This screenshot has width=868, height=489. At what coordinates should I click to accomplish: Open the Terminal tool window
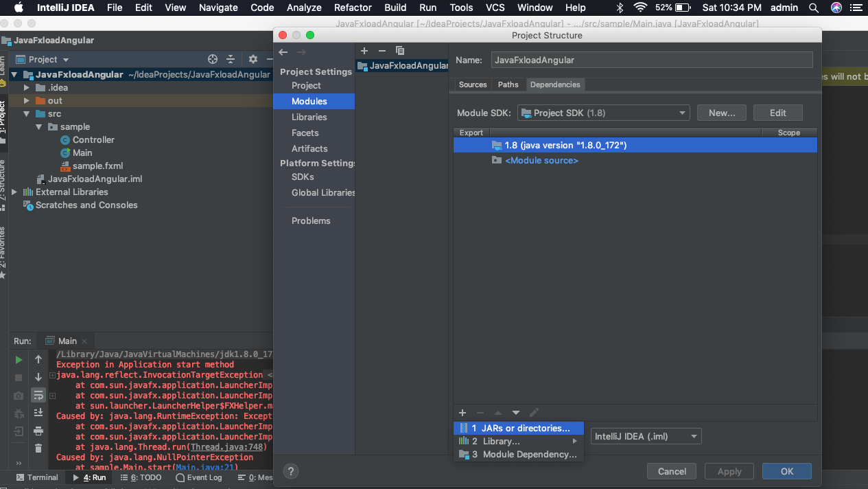(x=37, y=477)
